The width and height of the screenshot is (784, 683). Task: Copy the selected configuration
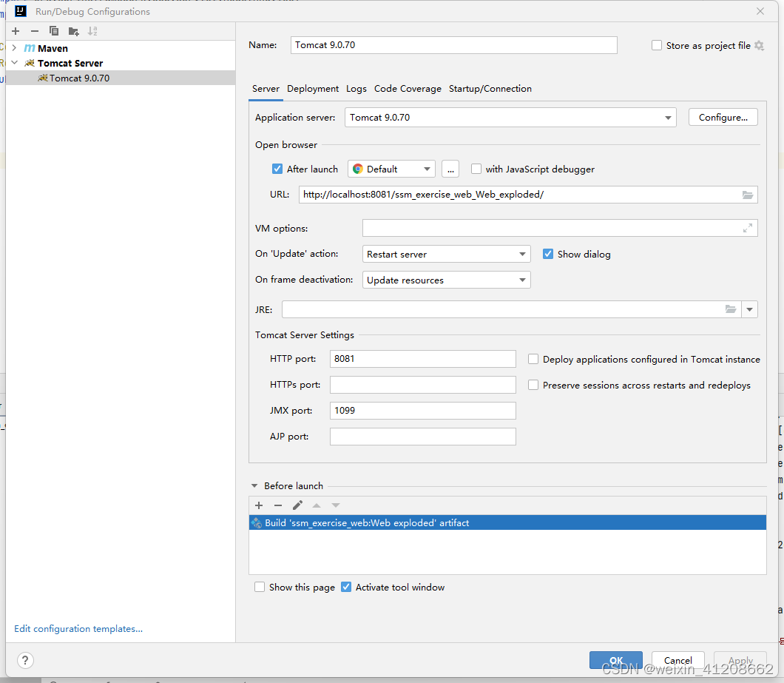pyautogui.click(x=53, y=31)
